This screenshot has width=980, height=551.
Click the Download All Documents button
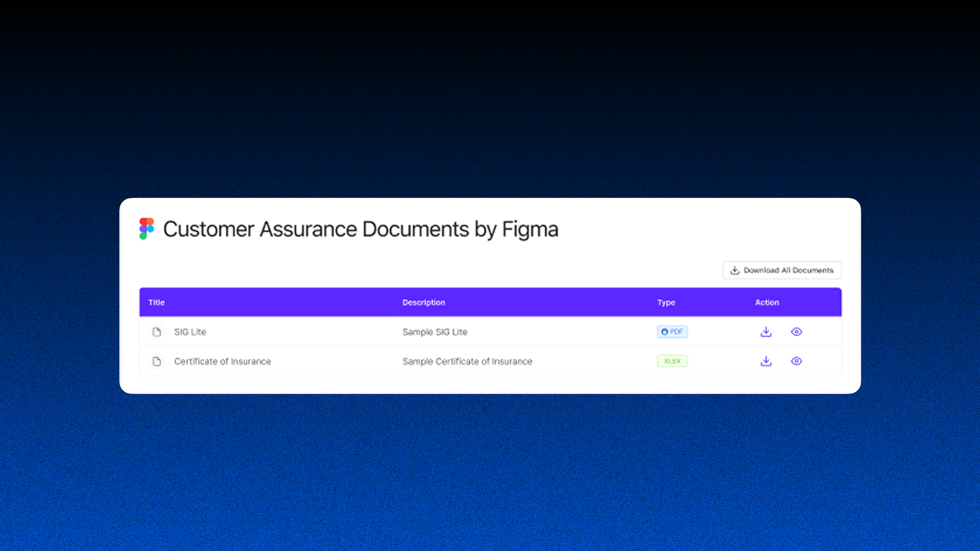click(x=782, y=270)
